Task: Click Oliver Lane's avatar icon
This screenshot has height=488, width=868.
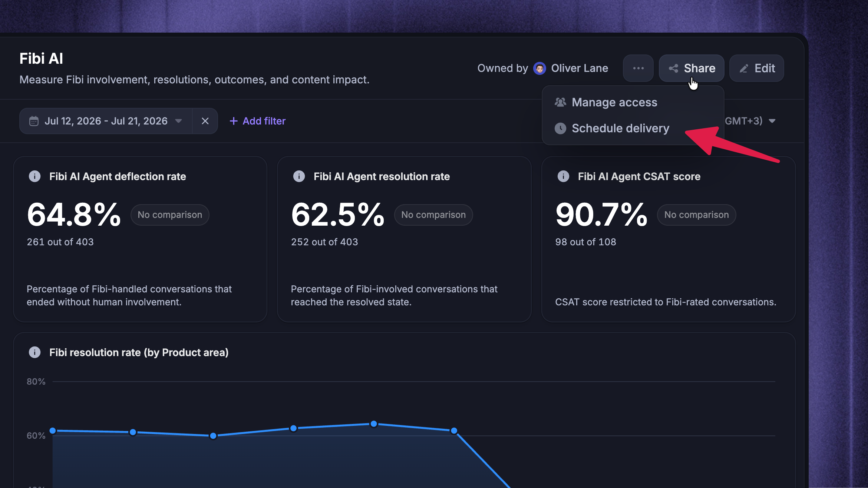Action: [539, 68]
